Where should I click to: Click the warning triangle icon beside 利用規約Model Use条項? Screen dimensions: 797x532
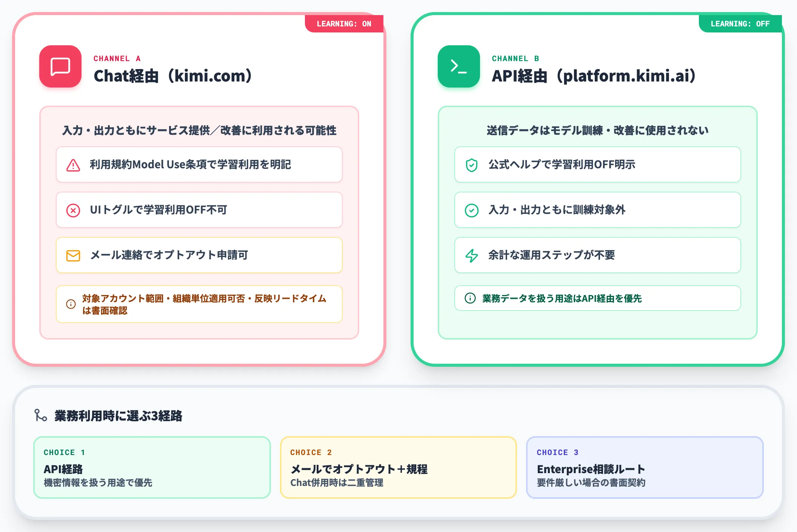coord(73,165)
